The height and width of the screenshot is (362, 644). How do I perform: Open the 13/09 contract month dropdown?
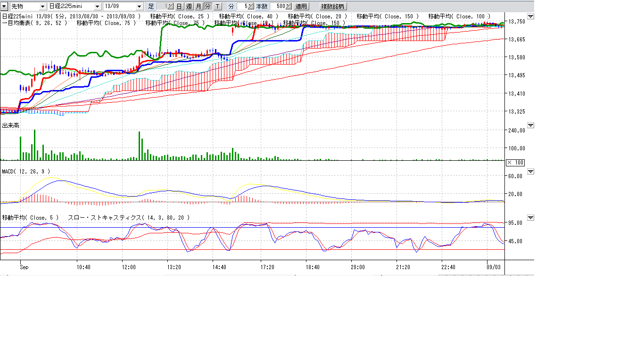(139, 7)
